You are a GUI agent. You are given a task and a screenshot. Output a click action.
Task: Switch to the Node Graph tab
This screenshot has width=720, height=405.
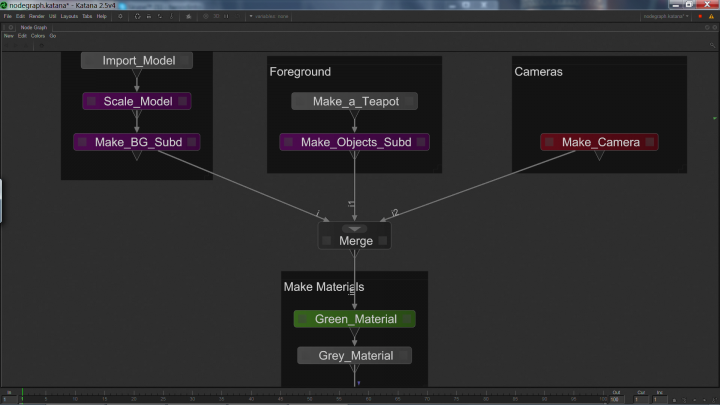point(35,27)
